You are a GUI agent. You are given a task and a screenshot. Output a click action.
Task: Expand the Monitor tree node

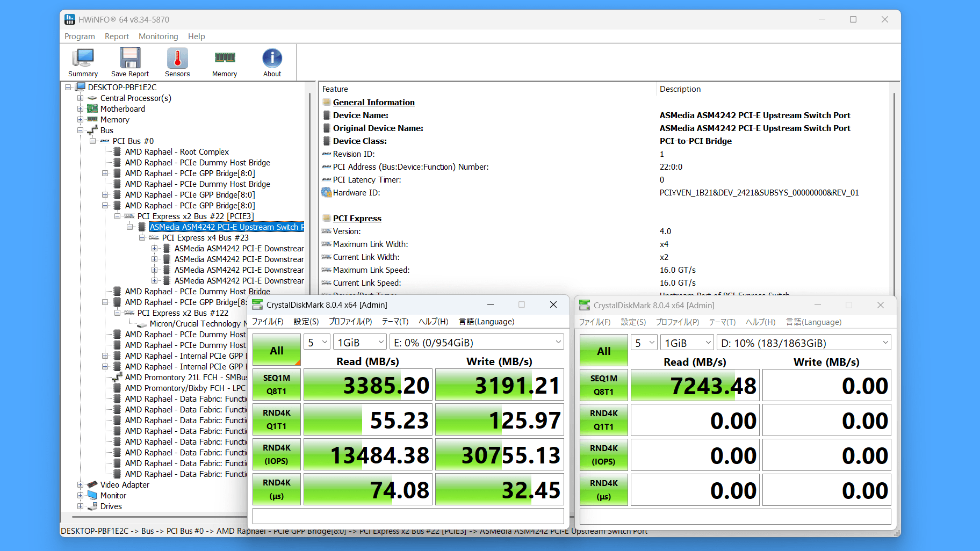[x=80, y=495]
